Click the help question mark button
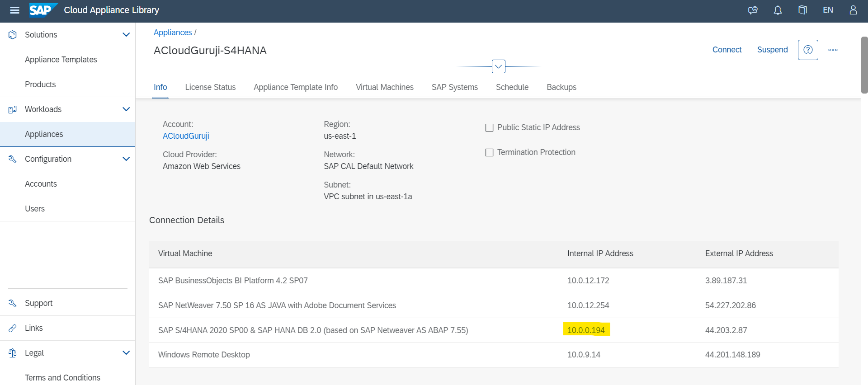Screen dimensions: 868x385 click(808, 50)
